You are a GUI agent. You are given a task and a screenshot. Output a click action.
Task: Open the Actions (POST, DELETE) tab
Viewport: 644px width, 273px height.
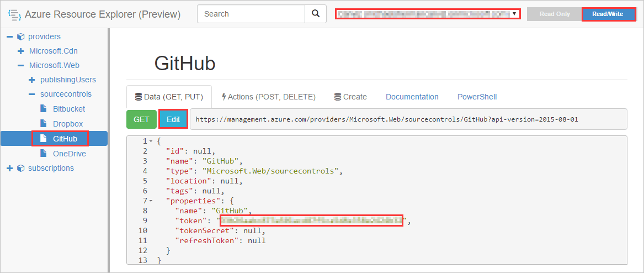[x=268, y=97]
